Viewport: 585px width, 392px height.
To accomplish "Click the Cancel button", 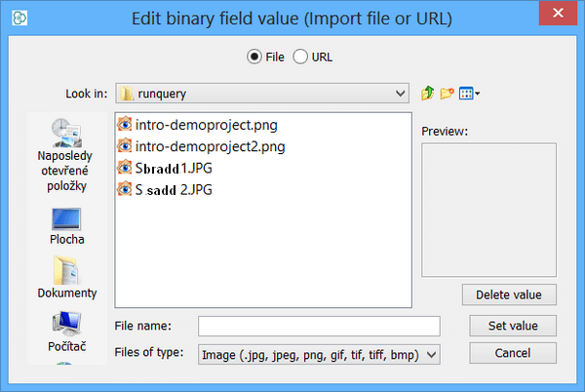I will (x=512, y=352).
